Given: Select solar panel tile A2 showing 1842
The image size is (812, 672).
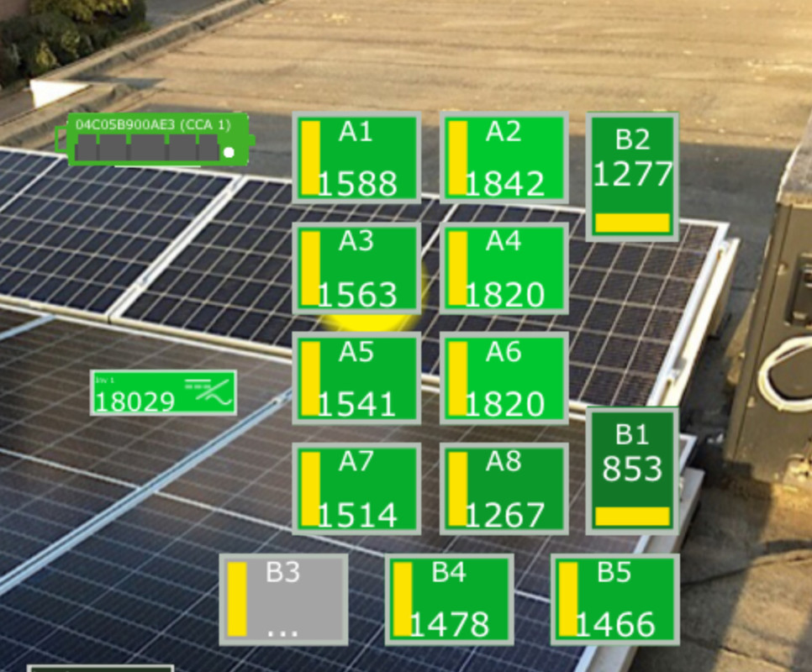Looking at the screenshot, I should point(504,157).
